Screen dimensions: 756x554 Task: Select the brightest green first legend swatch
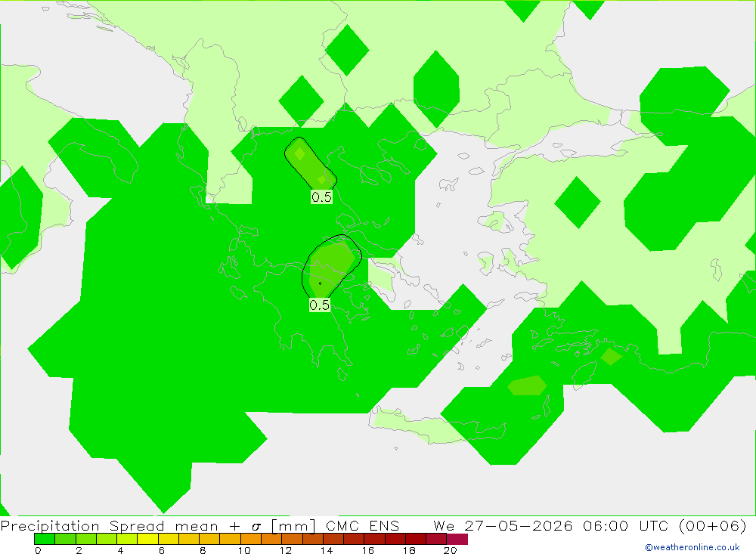[45, 539]
